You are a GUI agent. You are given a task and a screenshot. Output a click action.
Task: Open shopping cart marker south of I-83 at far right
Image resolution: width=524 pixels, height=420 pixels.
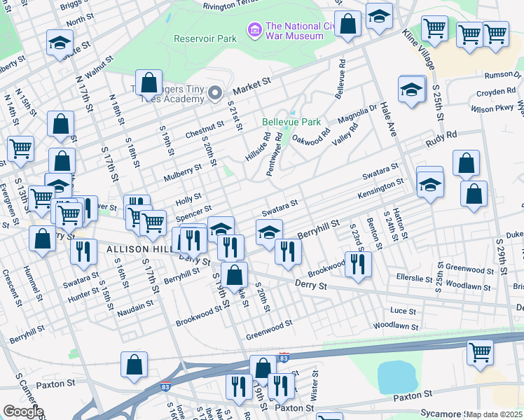481,355
